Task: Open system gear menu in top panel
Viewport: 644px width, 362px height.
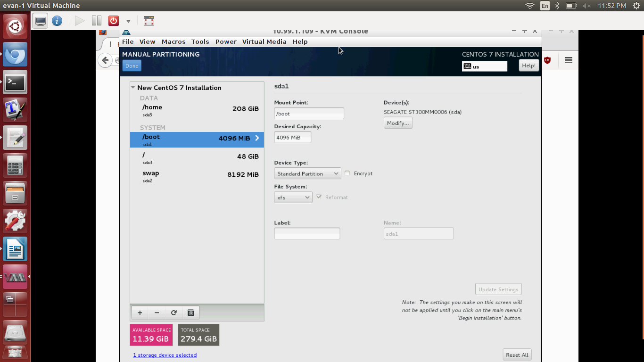Action: (636, 6)
